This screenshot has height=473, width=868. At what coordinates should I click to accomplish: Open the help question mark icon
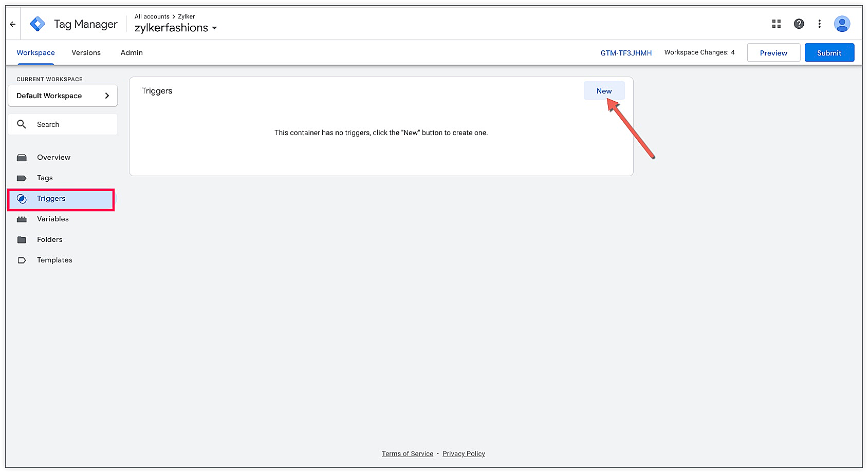(799, 24)
